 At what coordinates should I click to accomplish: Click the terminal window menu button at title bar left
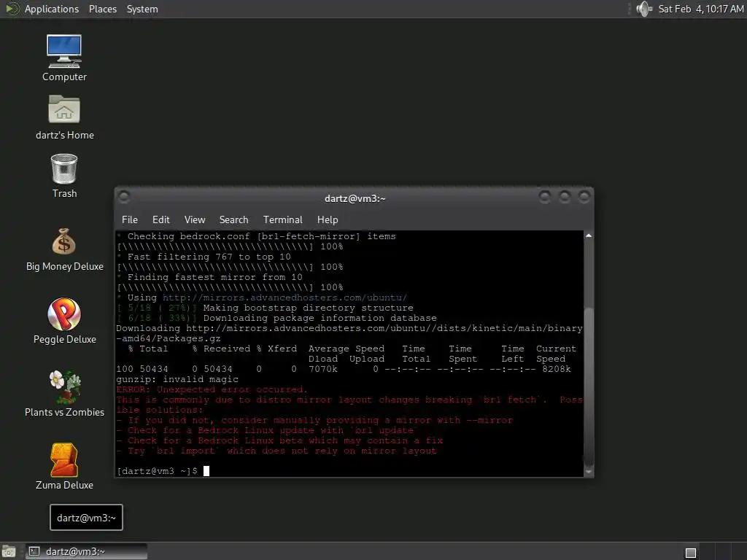tap(124, 196)
